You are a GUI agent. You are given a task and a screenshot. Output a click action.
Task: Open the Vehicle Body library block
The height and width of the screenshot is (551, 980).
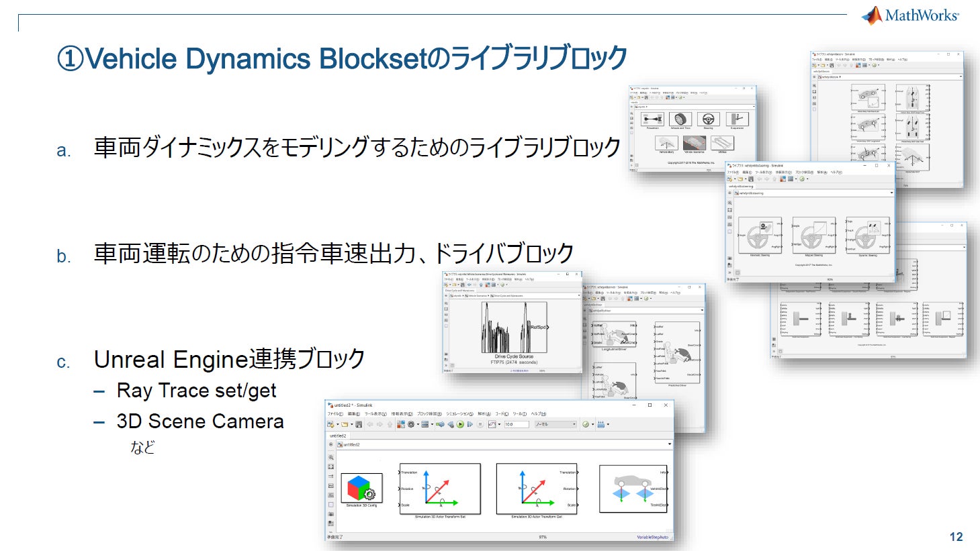tap(666, 143)
